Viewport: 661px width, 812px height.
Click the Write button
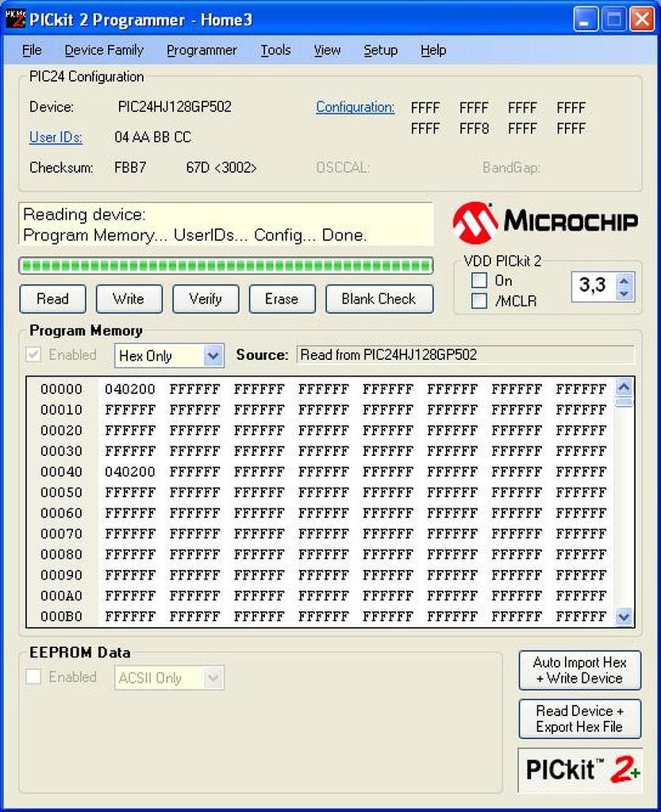coord(129,299)
